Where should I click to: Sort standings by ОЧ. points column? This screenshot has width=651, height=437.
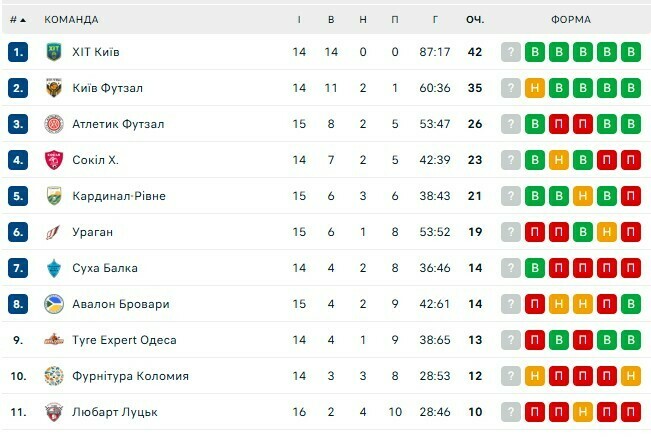click(x=474, y=19)
